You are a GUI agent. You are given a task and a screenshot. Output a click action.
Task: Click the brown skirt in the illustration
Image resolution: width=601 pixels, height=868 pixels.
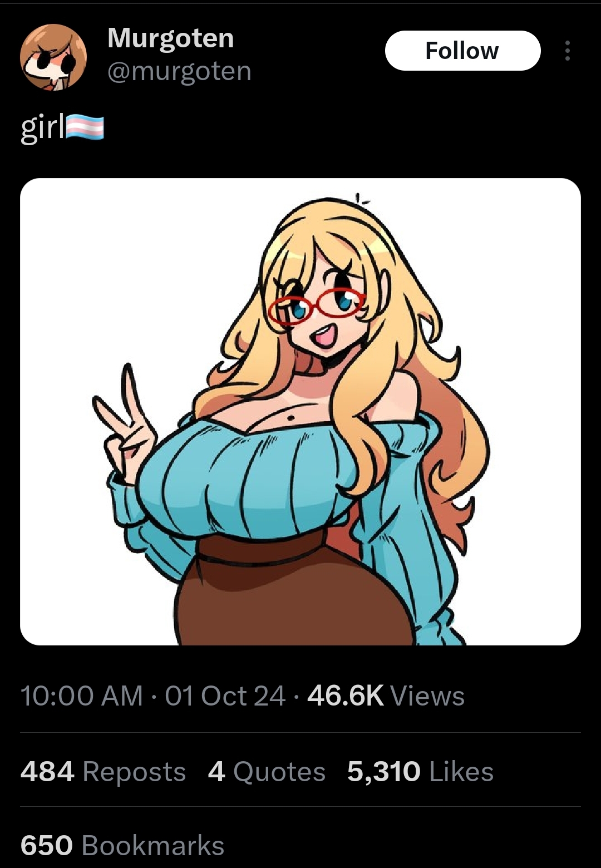point(289,606)
